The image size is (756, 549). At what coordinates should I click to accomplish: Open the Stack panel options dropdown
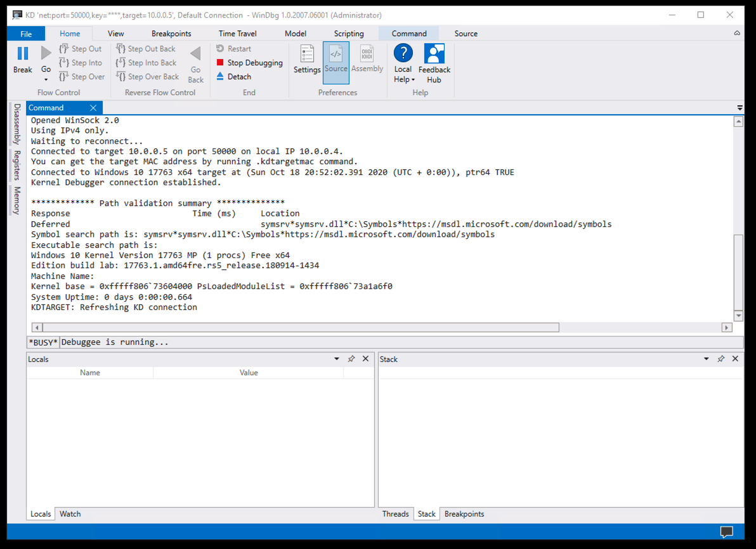click(706, 359)
